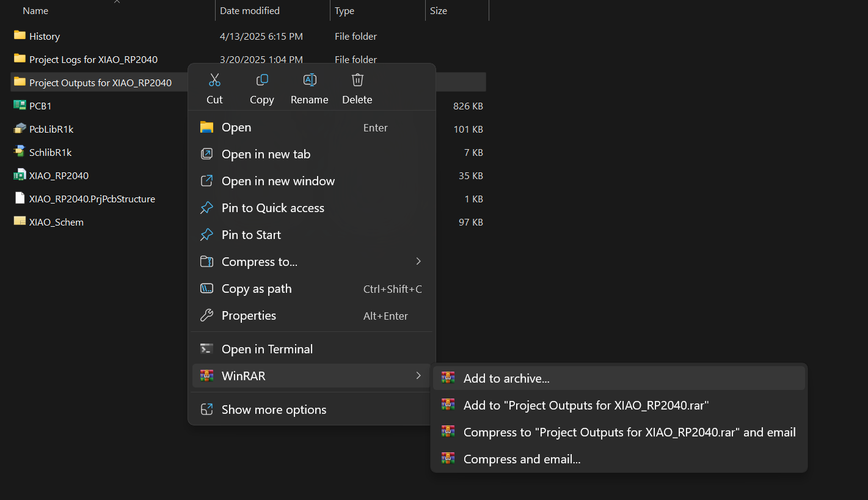
Task: Select the XIAO_Schem file icon
Action: [20, 221]
